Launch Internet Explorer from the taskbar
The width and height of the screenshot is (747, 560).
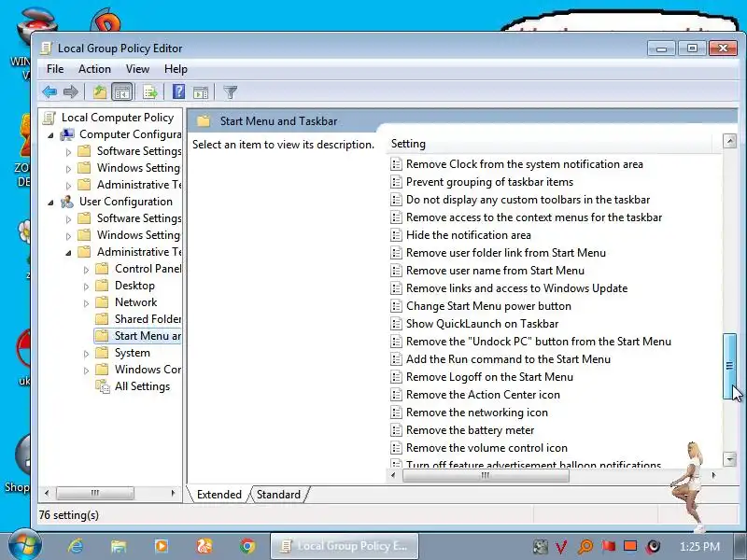click(77, 546)
